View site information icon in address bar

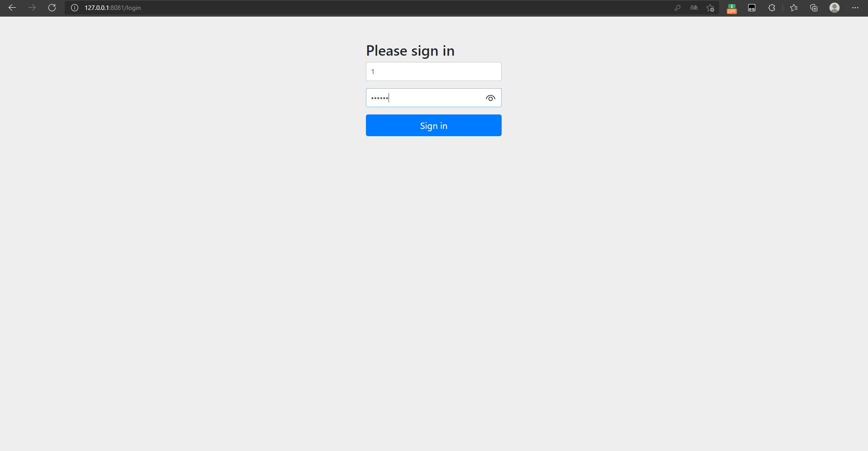click(x=75, y=8)
